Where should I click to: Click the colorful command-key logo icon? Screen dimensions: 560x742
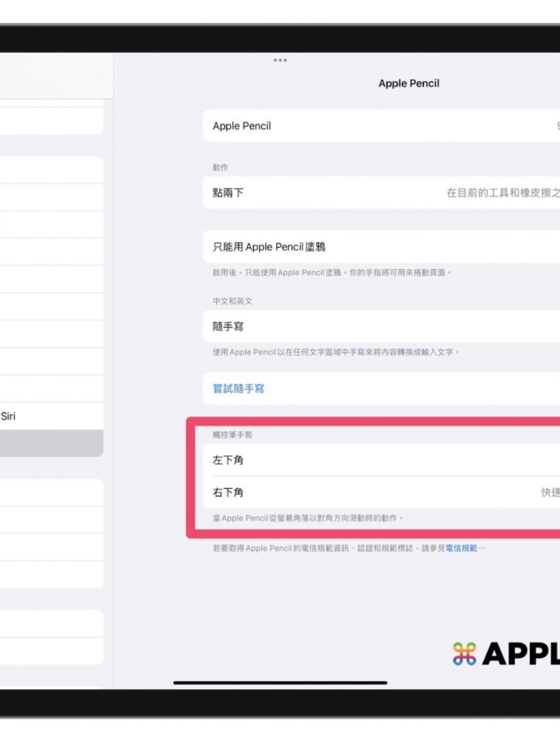[x=464, y=653]
